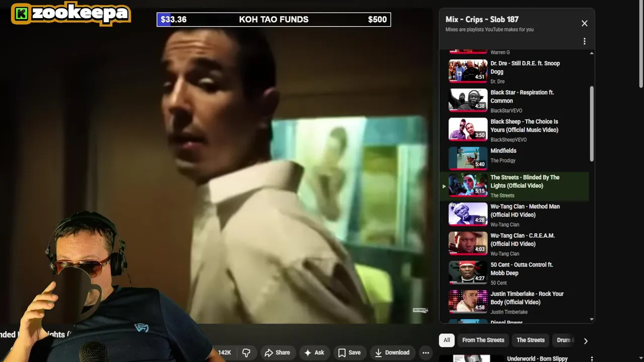This screenshot has height=362, width=644.
Task: Show more filter chips arrow
Action: point(586,341)
